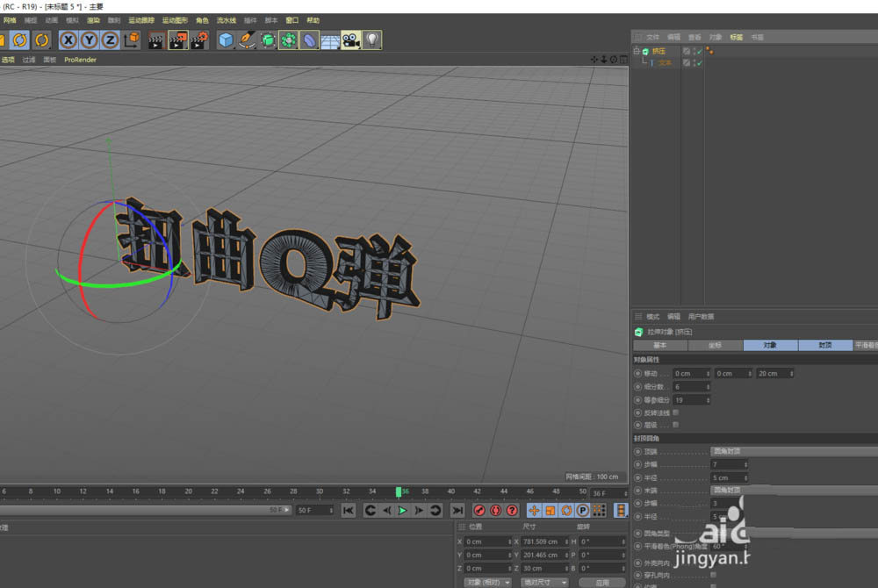This screenshot has height=588, width=878.
Task: Toggle the green enable check on 文本 object
Action: tap(699, 63)
